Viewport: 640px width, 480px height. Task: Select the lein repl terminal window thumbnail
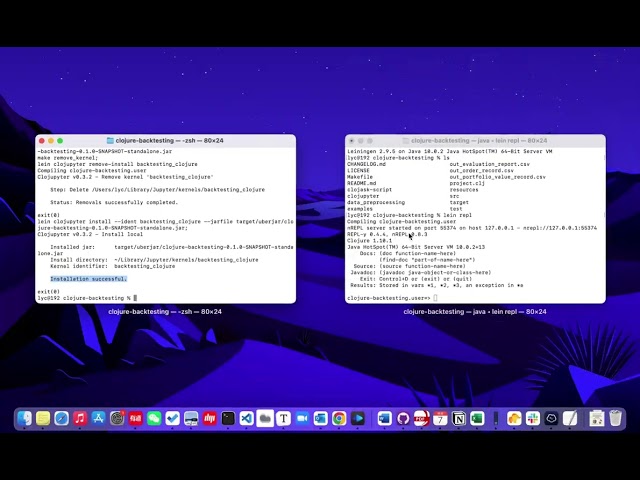coord(475,219)
